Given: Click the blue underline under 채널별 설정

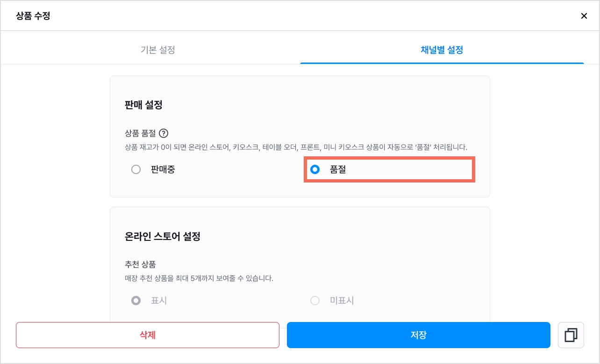Looking at the screenshot, I should tap(442, 63).
